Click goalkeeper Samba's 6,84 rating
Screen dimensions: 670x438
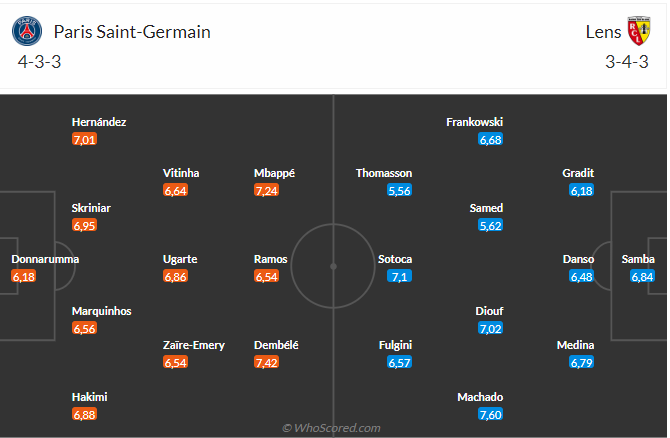click(x=642, y=276)
